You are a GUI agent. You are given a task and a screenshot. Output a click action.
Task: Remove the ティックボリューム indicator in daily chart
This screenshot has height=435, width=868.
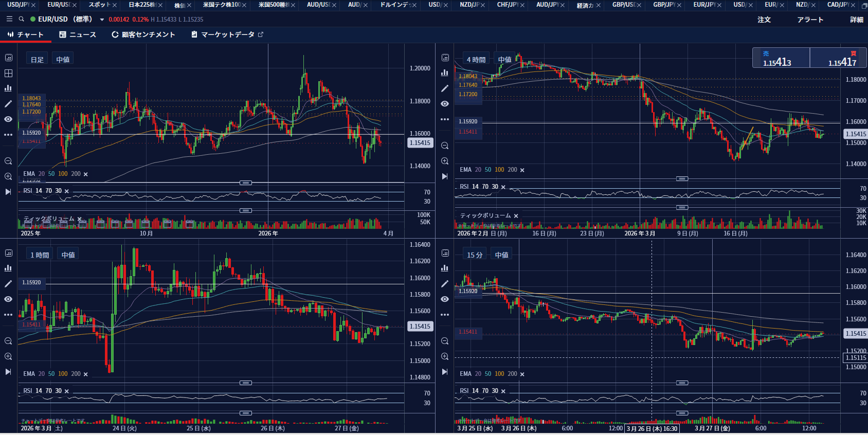[x=80, y=219]
